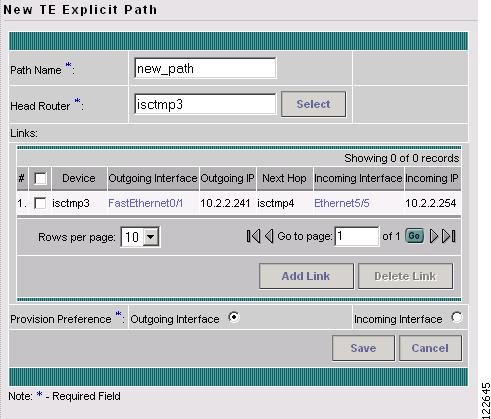
Task: Focus the Path Name input field
Action: coord(205,68)
